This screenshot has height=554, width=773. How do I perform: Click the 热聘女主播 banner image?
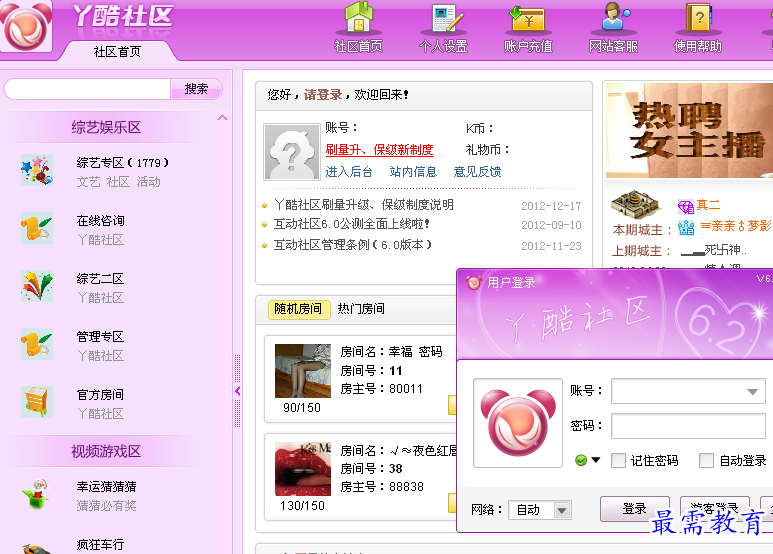(x=689, y=131)
